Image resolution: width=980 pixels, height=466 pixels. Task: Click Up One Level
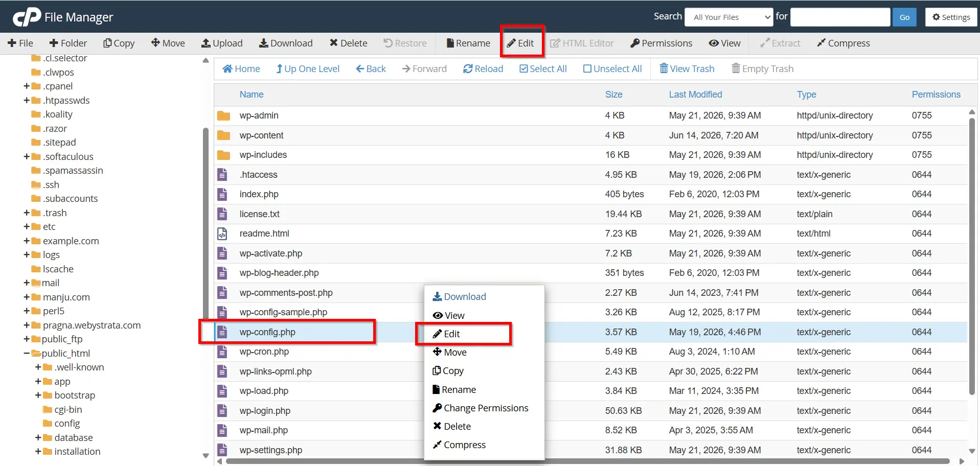tap(308, 69)
